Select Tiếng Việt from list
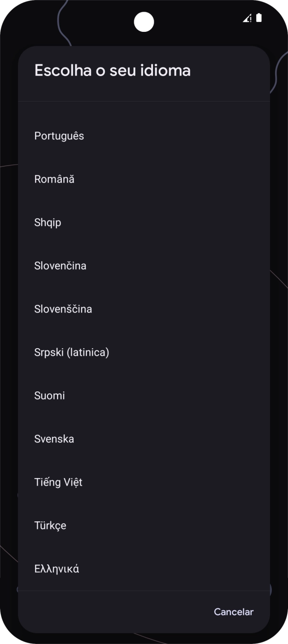The image size is (288, 644). pyautogui.click(x=58, y=482)
